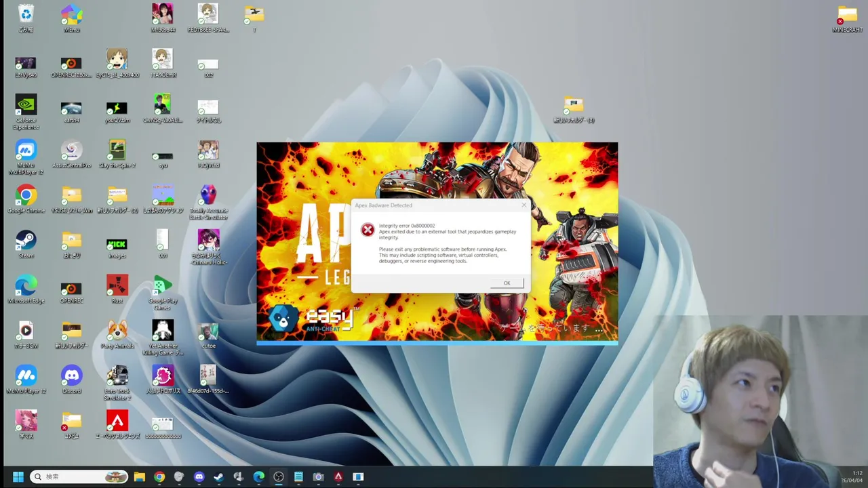The image size is (868, 488).
Task: Open Microsoft Edge from the taskbar
Action: [258, 476]
